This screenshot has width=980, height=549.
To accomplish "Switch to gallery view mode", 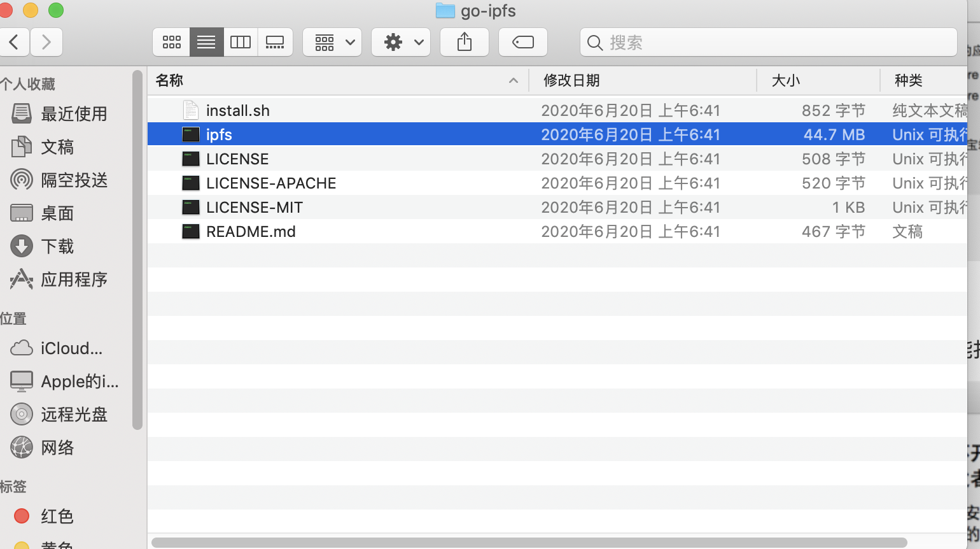I will point(274,42).
